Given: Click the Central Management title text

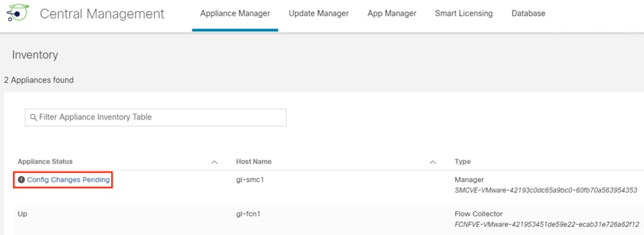Looking at the screenshot, I should point(102,14).
